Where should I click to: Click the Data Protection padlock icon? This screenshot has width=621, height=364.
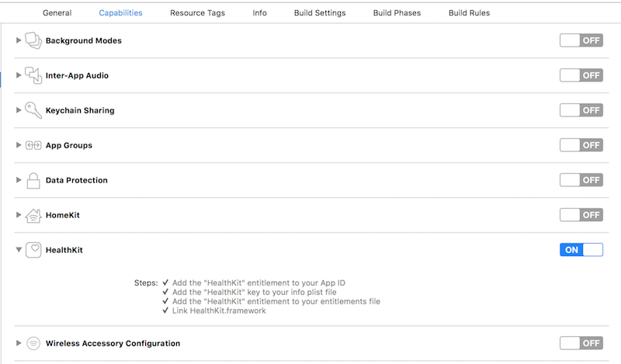[x=33, y=180]
